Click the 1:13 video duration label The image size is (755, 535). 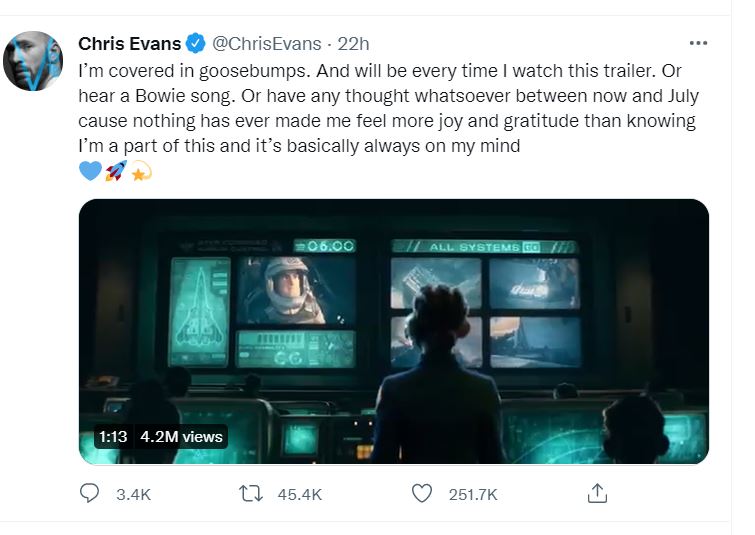click(114, 437)
